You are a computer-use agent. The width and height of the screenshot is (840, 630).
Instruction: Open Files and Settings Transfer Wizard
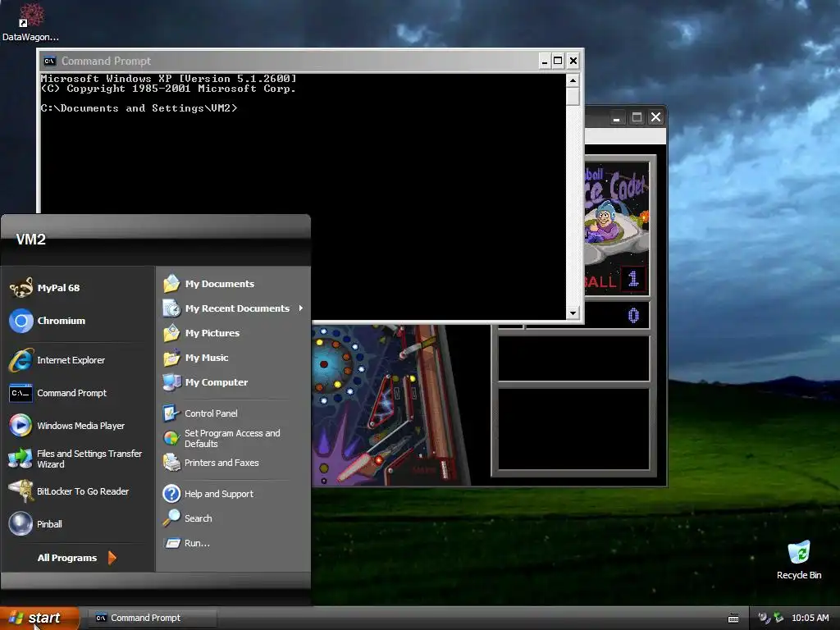tap(76, 459)
